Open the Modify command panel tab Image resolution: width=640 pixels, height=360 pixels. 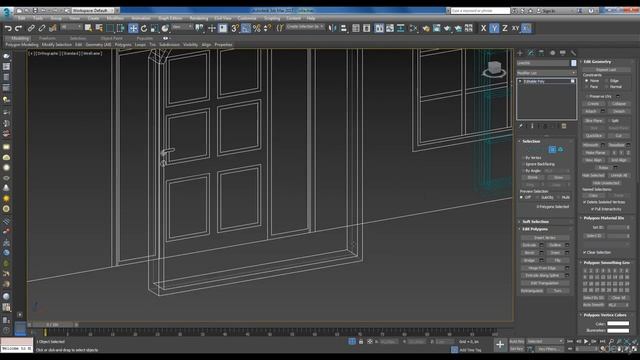[531, 53]
